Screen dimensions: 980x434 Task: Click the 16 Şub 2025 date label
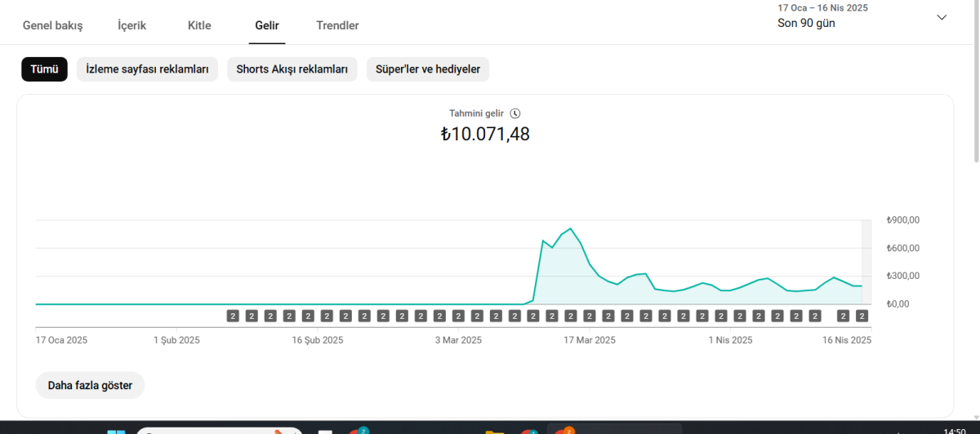tap(318, 340)
